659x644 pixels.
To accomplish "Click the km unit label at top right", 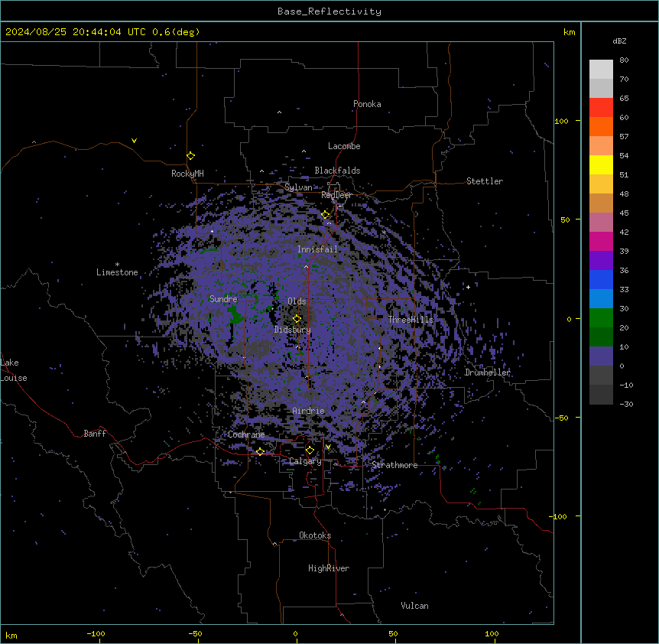I will (x=569, y=32).
